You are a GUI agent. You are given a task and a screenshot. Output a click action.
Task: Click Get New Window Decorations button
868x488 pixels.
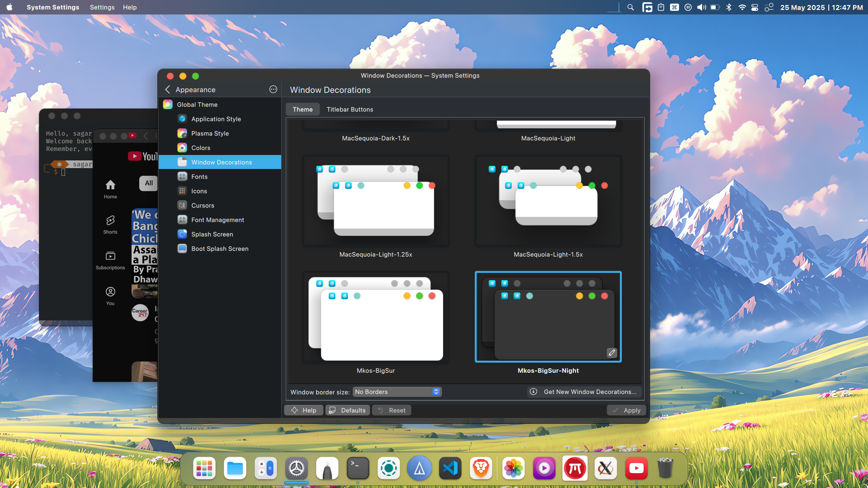coord(584,392)
